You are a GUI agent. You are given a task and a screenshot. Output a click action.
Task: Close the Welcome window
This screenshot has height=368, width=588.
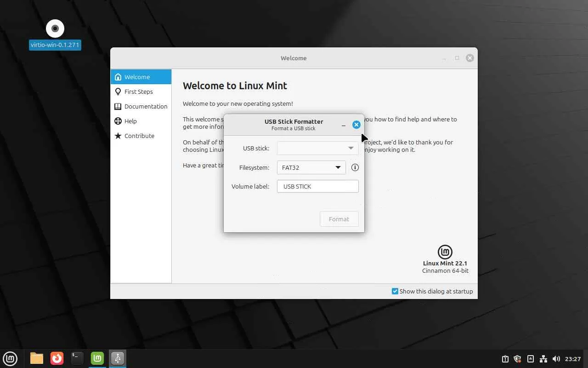[x=469, y=58]
